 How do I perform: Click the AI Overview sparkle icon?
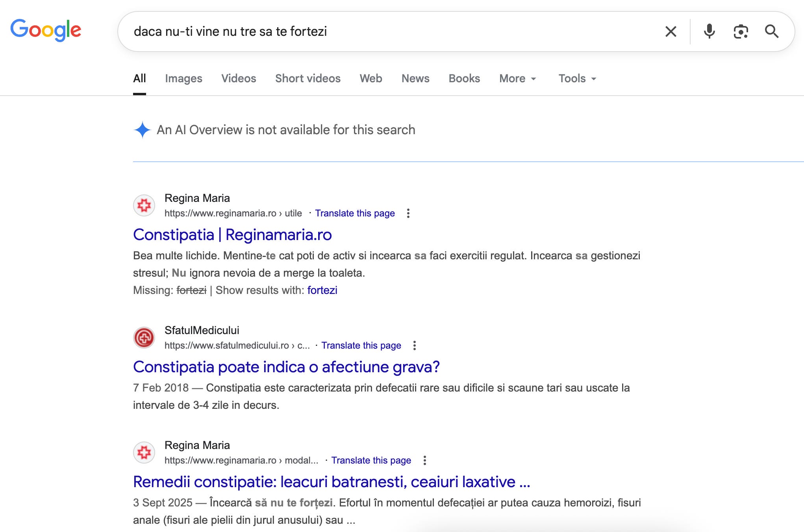pos(142,130)
